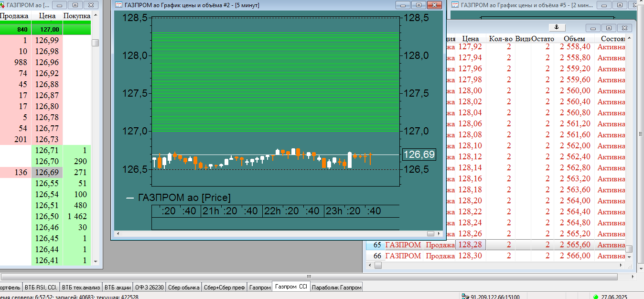This screenshot has height=299, width=644.
Task: Open the Параболик Газпром tab
Action: coord(336,287)
